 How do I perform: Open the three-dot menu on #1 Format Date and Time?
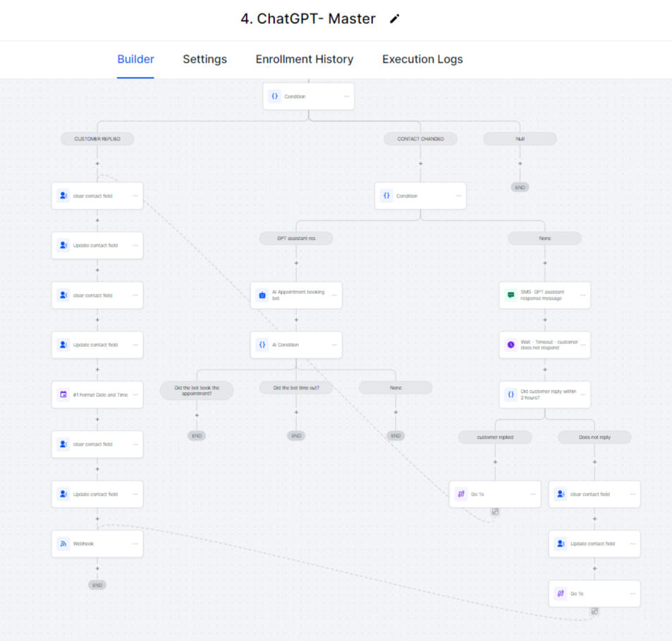point(135,394)
